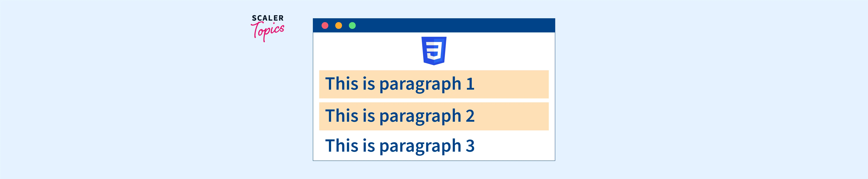Click the numeral '2' ending paragraph 2
The width and height of the screenshot is (868, 179).
tap(470, 116)
